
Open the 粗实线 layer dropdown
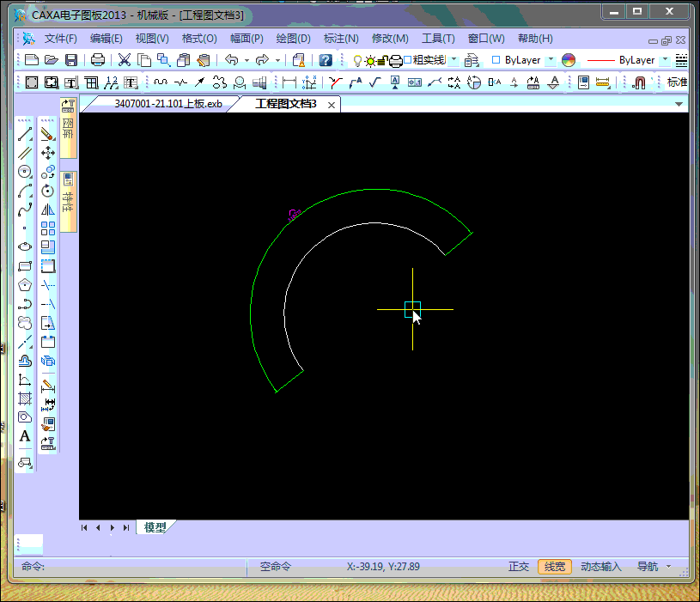point(454,59)
